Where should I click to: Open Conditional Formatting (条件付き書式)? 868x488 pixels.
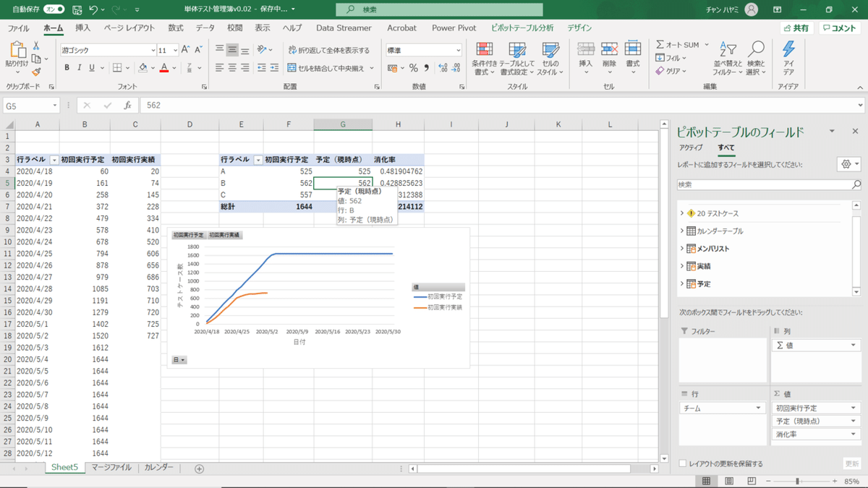coord(484,59)
